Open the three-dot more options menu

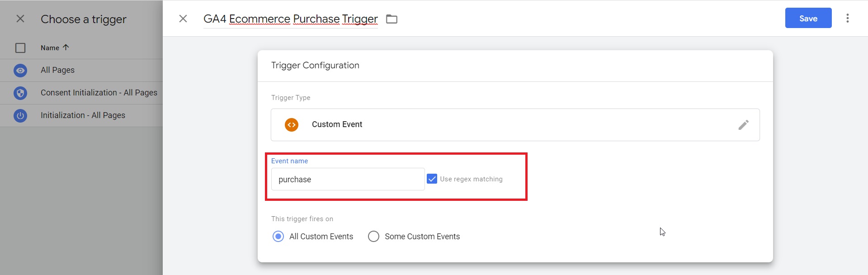tap(848, 18)
